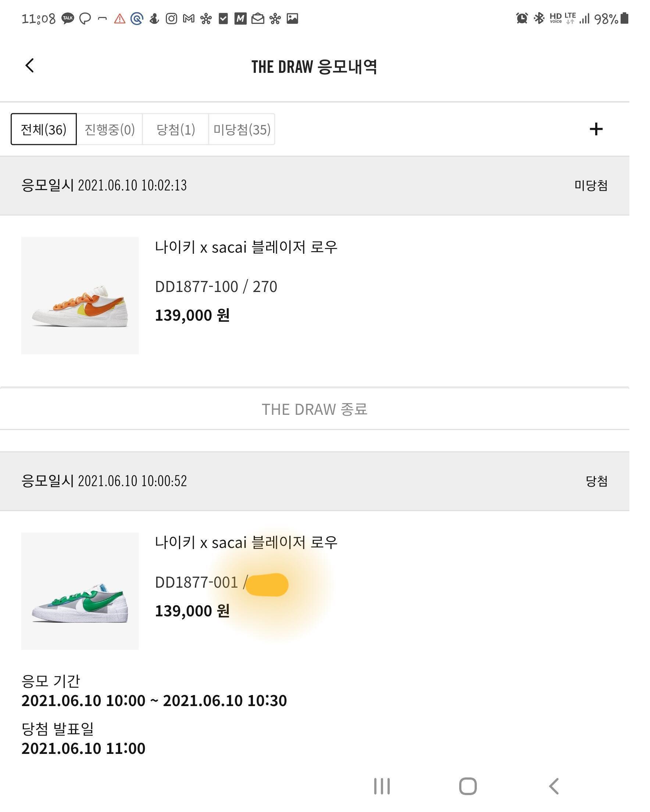Open the green sacai Blazer Low thumbnail
The image size is (650, 812).
(x=80, y=591)
